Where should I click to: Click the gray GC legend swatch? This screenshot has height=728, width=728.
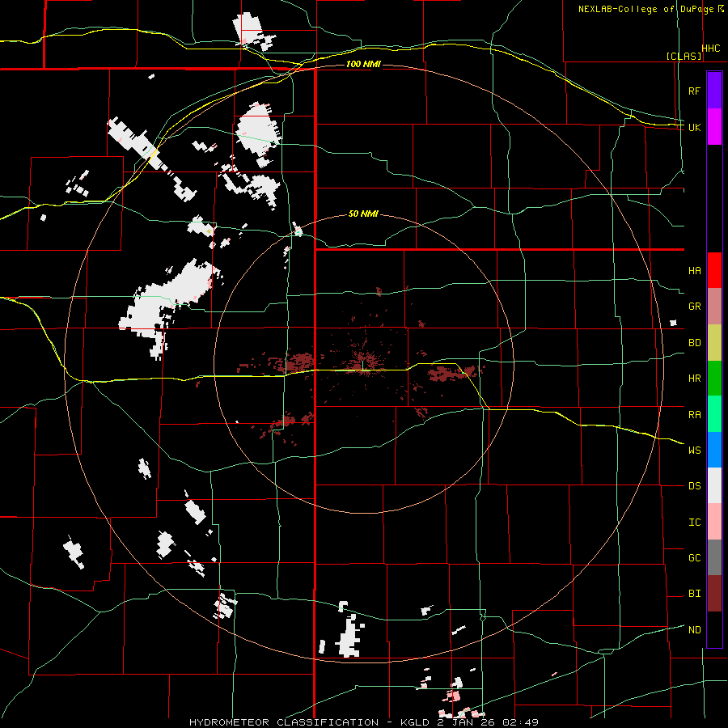(x=714, y=557)
